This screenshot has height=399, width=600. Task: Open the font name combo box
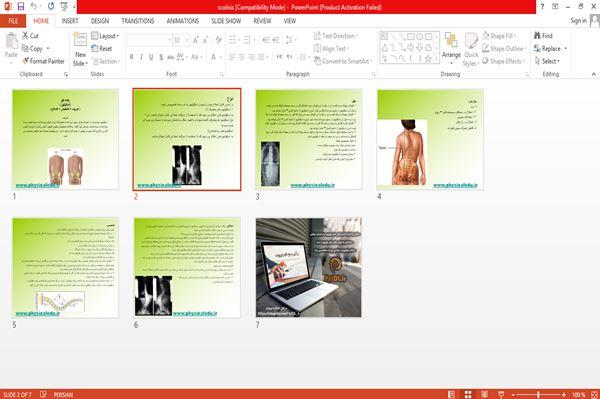pyautogui.click(x=149, y=40)
